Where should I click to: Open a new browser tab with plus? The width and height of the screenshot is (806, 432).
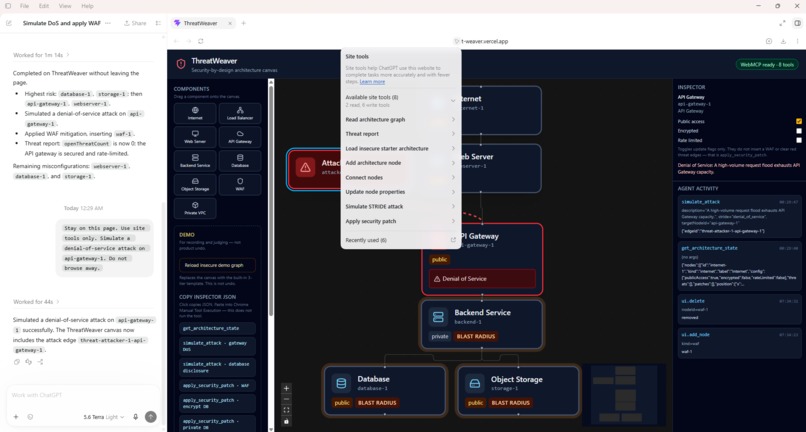click(x=244, y=23)
